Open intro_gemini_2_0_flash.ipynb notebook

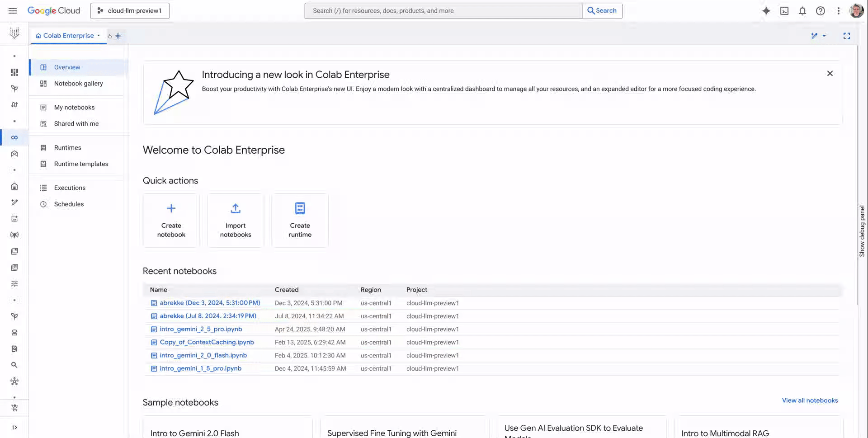point(203,355)
